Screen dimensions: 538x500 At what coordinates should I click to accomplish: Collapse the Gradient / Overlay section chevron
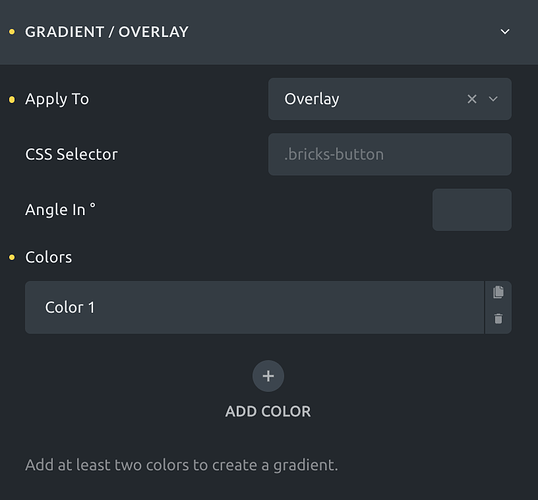coord(505,32)
